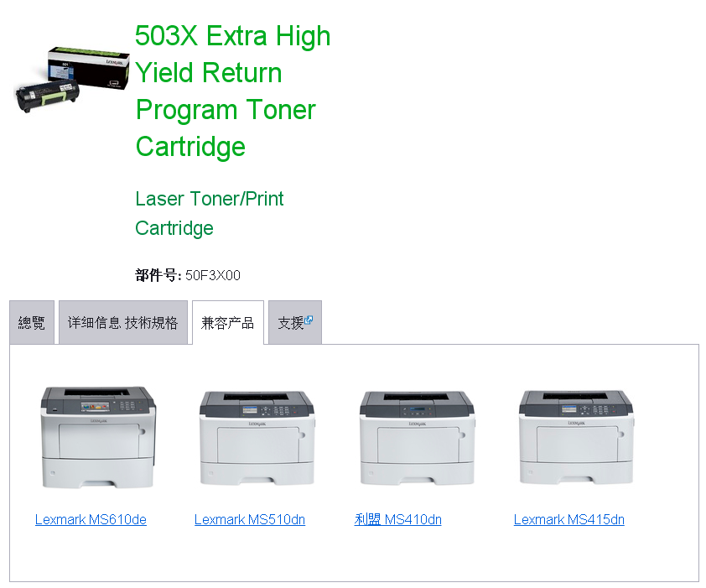Click the MS510dn printer image

(257, 438)
